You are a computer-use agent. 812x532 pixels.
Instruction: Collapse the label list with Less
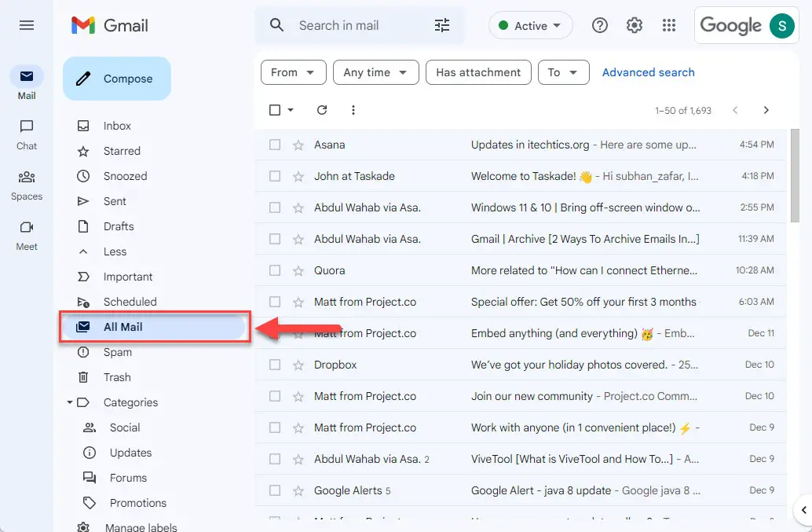115,251
